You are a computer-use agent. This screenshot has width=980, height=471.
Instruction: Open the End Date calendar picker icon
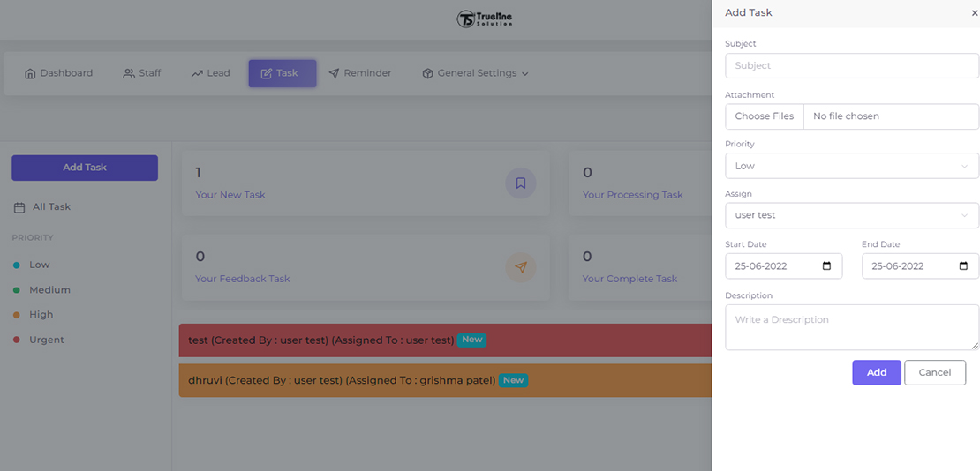coord(964,266)
